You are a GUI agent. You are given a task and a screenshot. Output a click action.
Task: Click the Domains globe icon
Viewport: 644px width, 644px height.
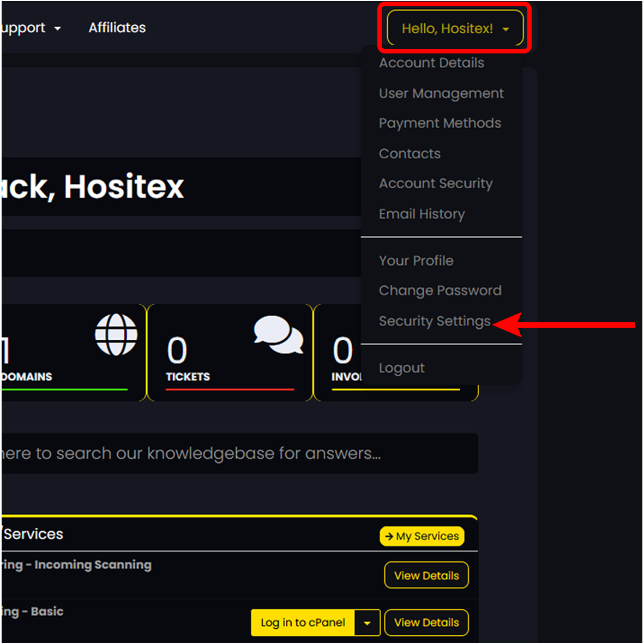(116, 334)
